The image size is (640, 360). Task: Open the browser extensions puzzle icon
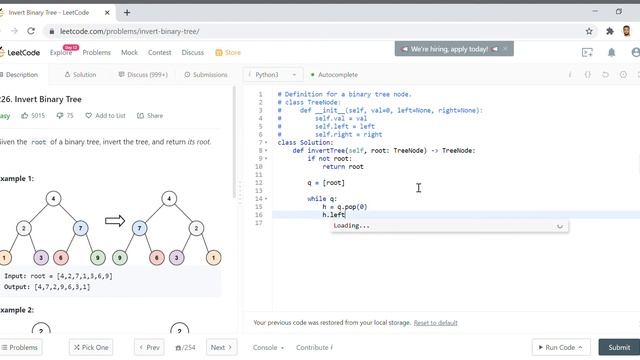(610, 31)
